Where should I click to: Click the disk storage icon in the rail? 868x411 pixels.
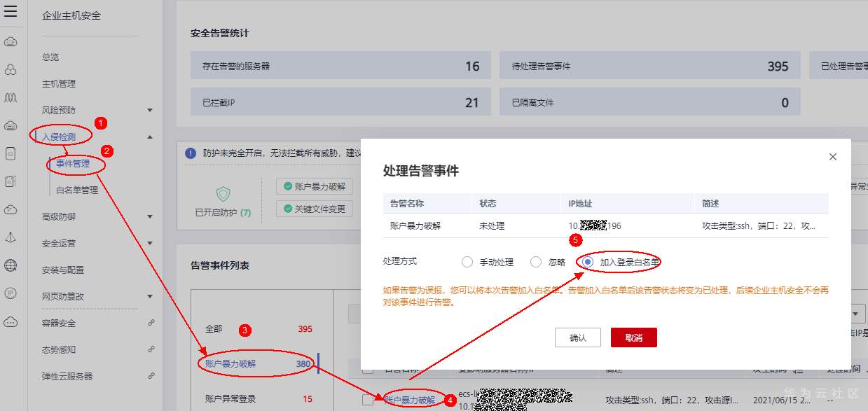[x=11, y=154]
